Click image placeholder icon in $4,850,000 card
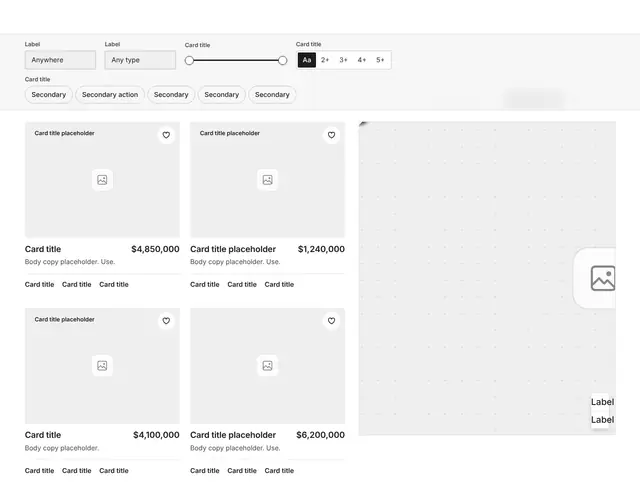The height and width of the screenshot is (489, 640). 102,180
